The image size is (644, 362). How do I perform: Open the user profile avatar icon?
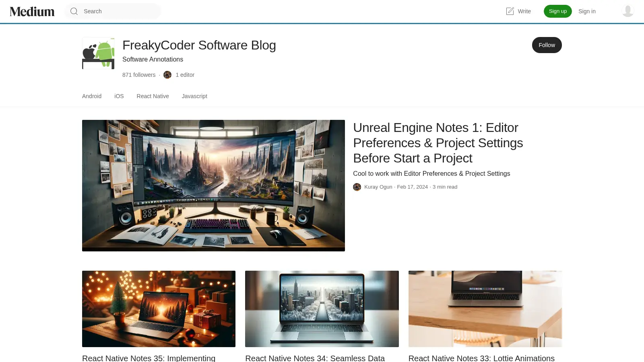(x=628, y=11)
